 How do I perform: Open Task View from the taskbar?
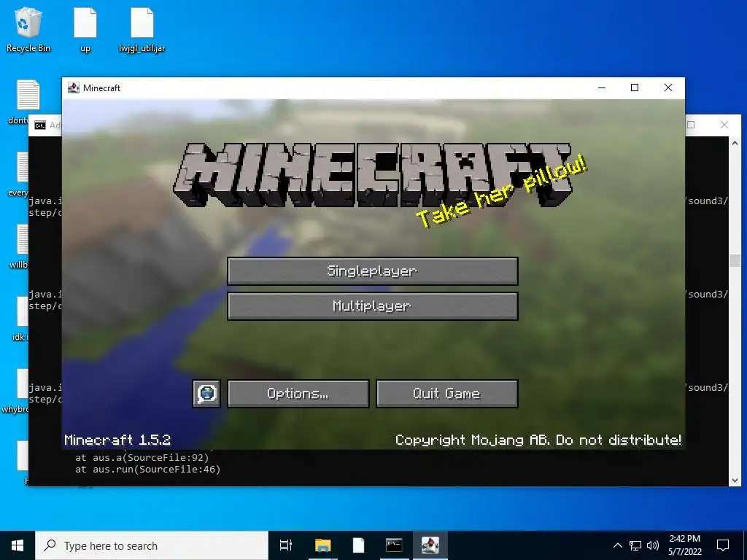coord(286,545)
